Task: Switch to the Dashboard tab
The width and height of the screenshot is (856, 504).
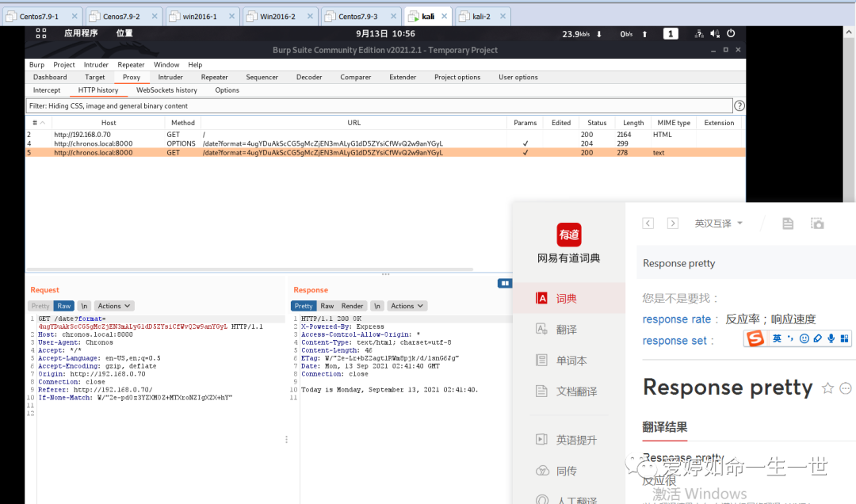Action: [50, 77]
